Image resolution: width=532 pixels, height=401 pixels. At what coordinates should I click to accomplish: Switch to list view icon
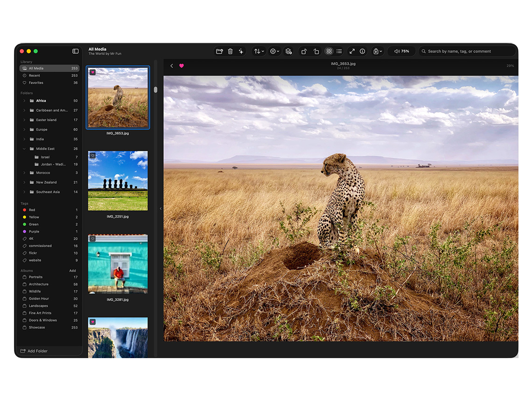(x=339, y=51)
